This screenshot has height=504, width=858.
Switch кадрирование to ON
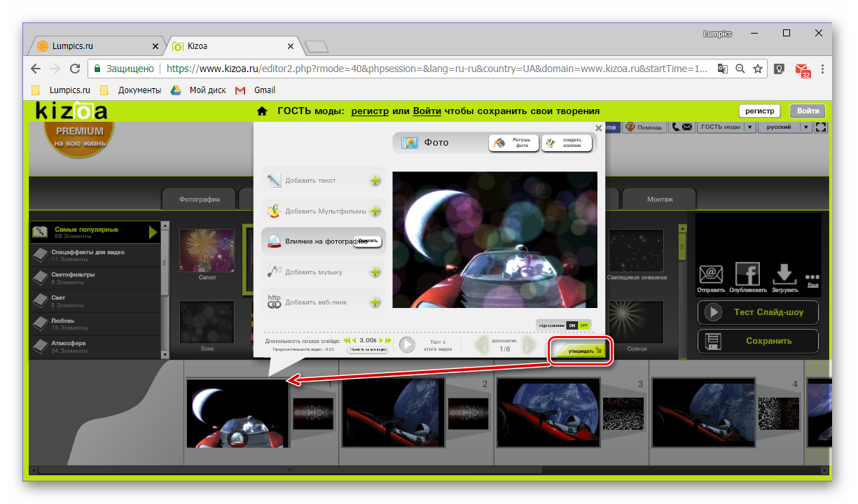pyautogui.click(x=572, y=325)
